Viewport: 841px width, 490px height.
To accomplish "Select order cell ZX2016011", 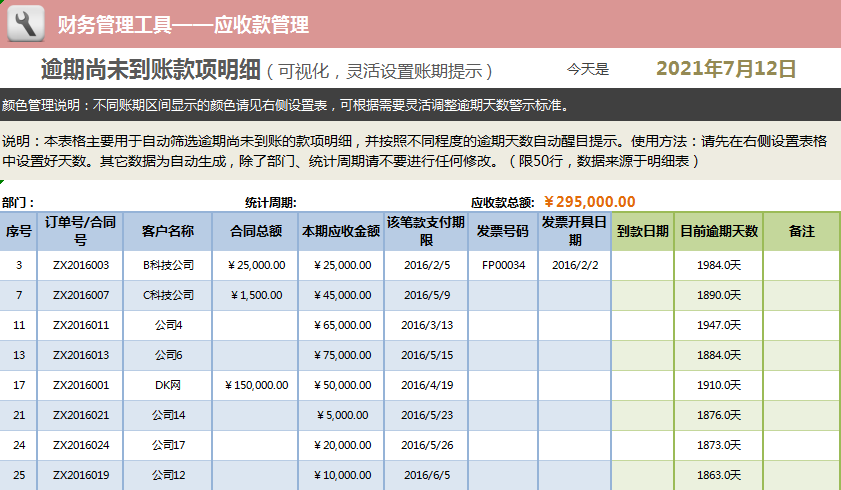I will (80, 325).
